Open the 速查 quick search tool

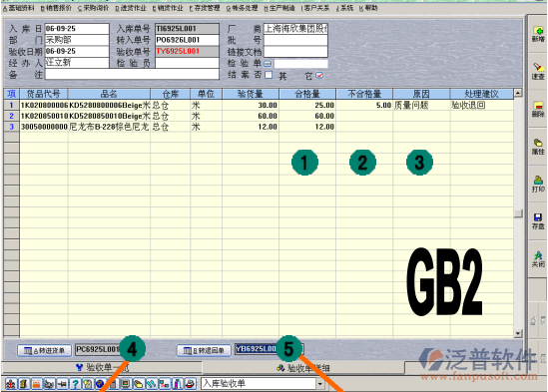[538, 71]
